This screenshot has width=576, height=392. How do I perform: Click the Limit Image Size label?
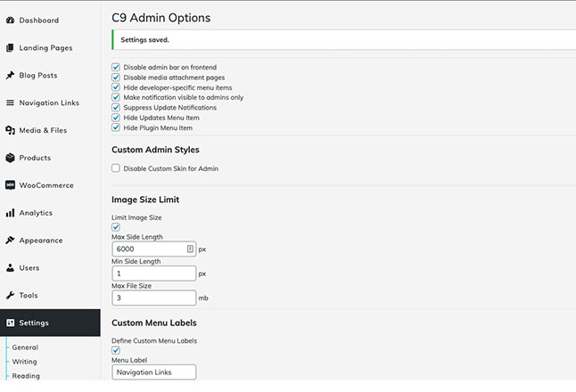pyautogui.click(x=136, y=217)
